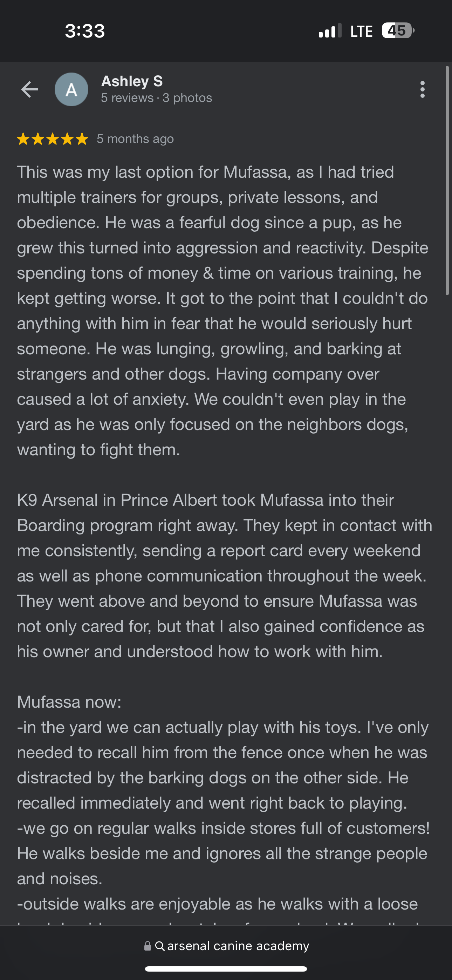Screen dimensions: 452x980
Task: Tap Ashley S profile avatar
Action: pos(71,89)
